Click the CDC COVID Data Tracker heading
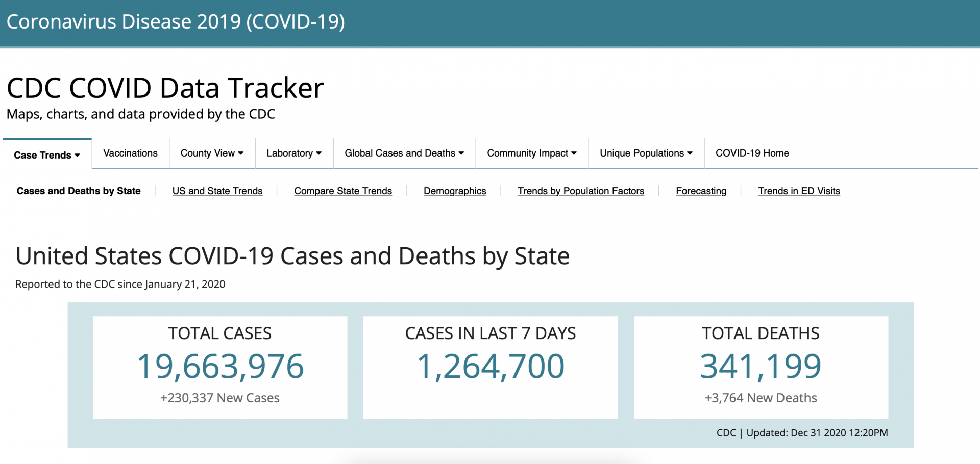Image resolution: width=980 pixels, height=464 pixels. 165,88
